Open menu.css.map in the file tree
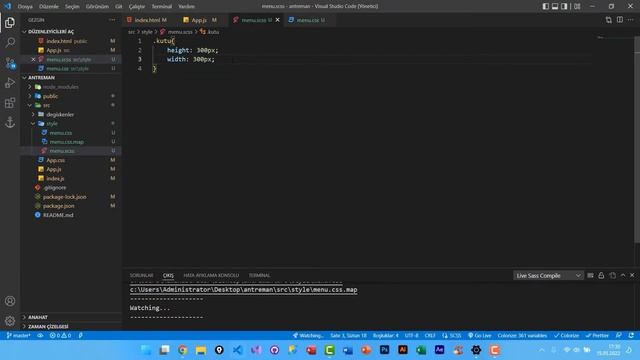Viewport: 640px width, 360px height. coord(67,142)
